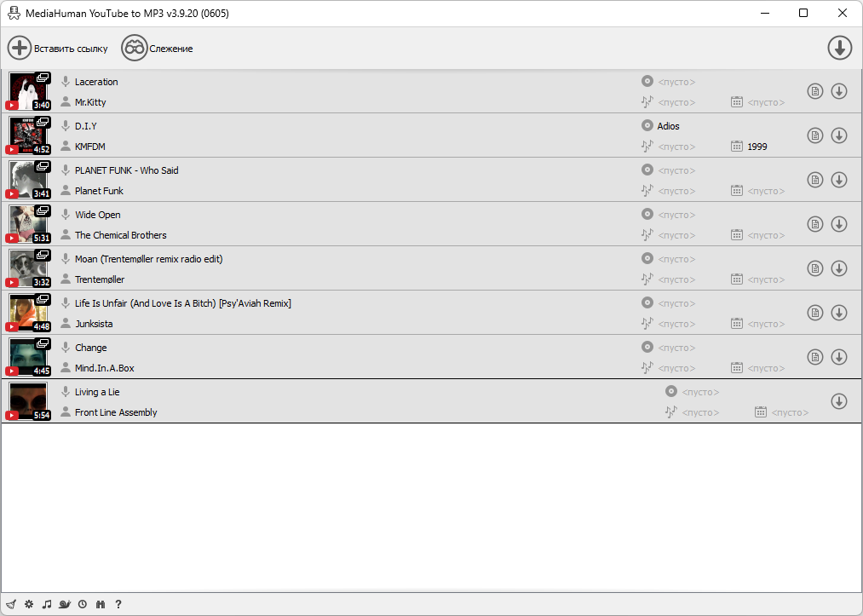Open document icon for Who Said row
The width and height of the screenshot is (863, 616).
pos(815,180)
